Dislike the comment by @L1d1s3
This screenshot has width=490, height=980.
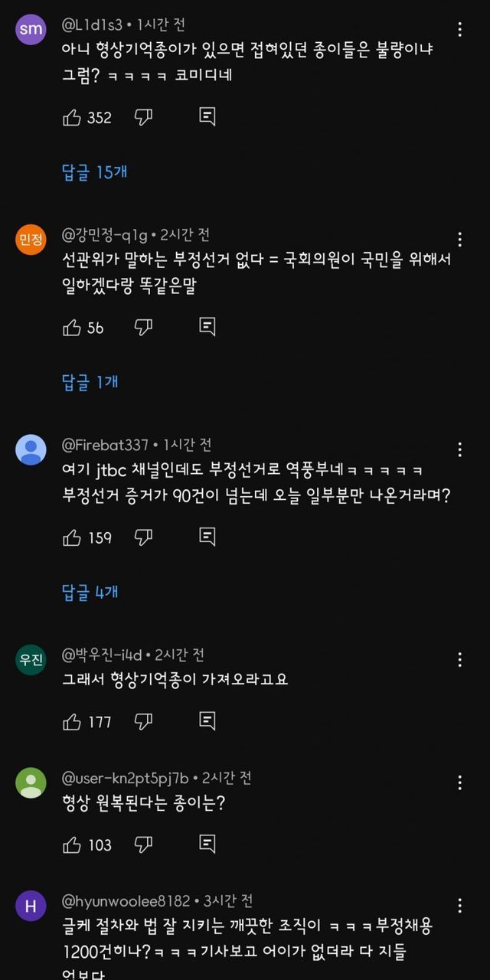(x=143, y=117)
